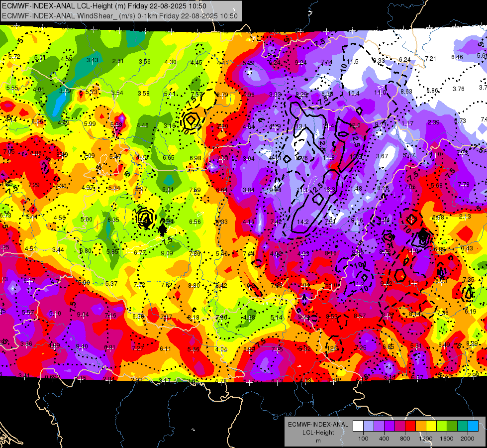Click the wind shear value 2.61
Screen dimensions: 487x448
click(x=118, y=61)
